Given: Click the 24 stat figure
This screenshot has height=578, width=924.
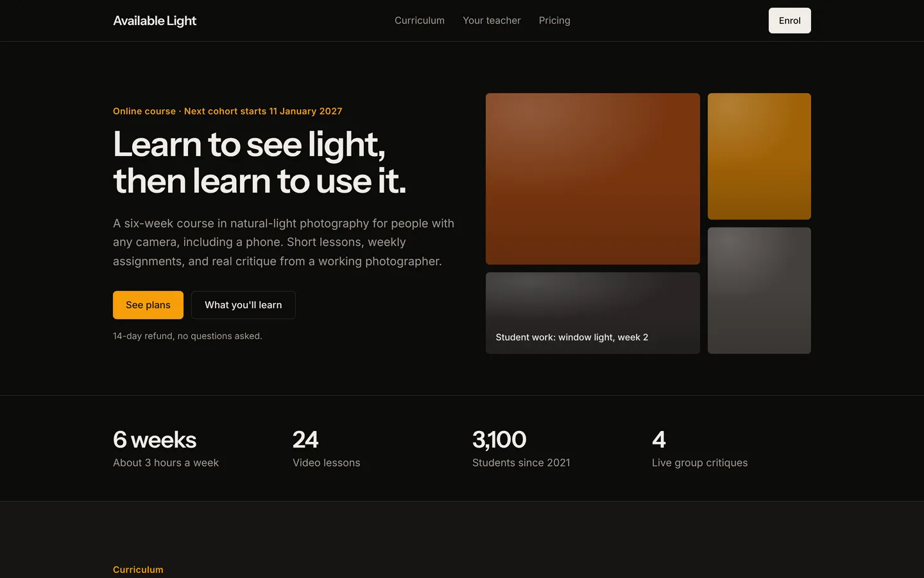Looking at the screenshot, I should click(x=305, y=440).
